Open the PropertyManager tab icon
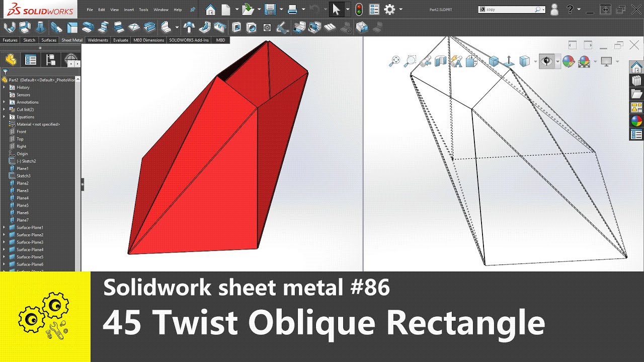Image resolution: width=644 pixels, height=362 pixels. click(x=31, y=60)
